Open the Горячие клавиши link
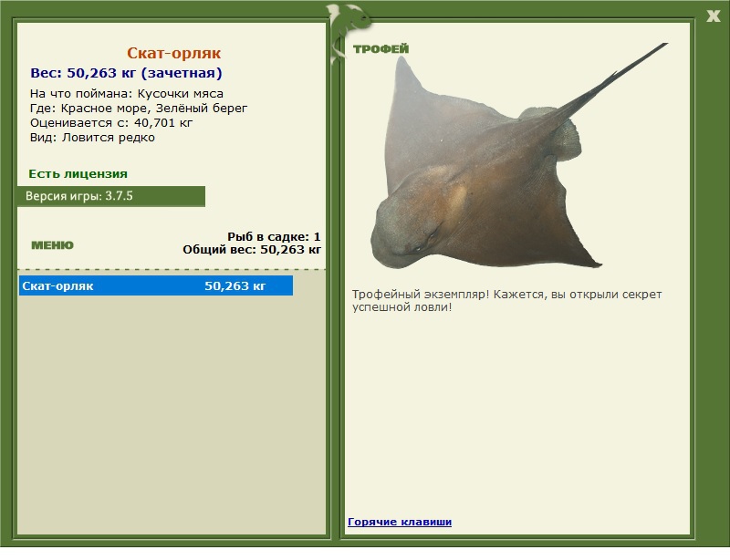730x560 pixels. pyautogui.click(x=400, y=522)
